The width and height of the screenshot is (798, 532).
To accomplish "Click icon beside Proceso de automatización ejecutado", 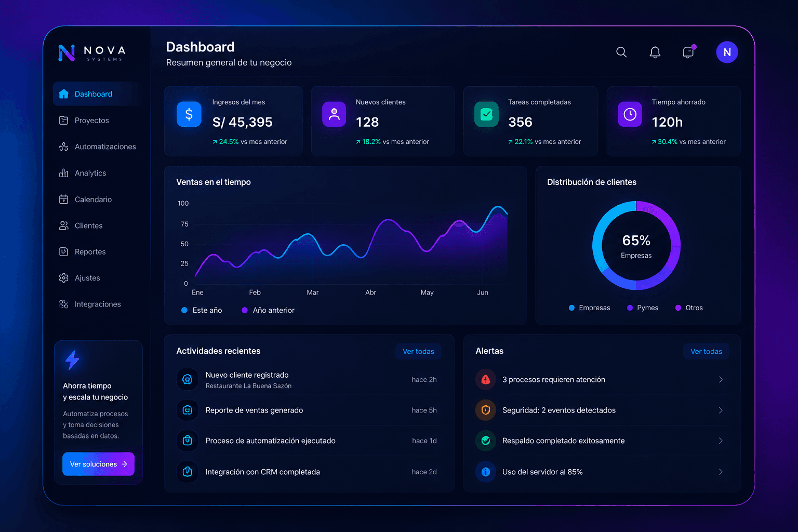I will [x=188, y=441].
